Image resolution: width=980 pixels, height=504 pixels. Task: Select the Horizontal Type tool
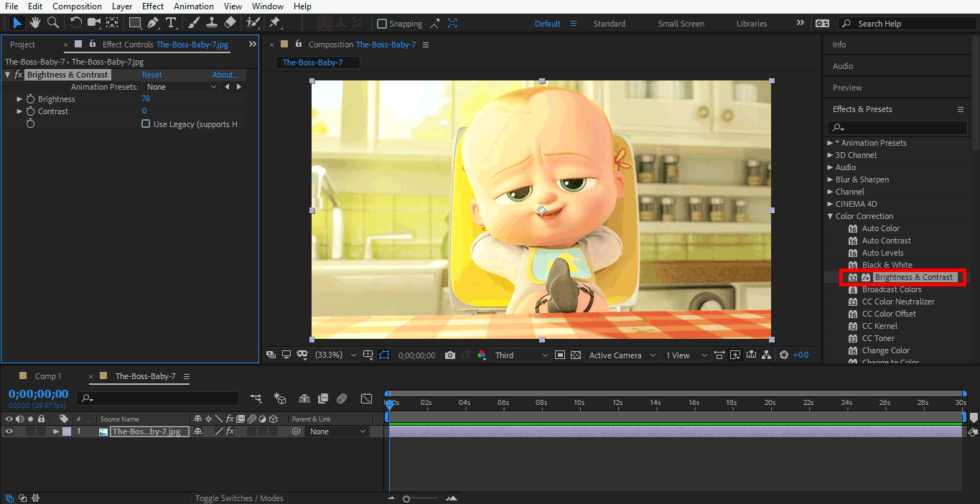pos(171,23)
